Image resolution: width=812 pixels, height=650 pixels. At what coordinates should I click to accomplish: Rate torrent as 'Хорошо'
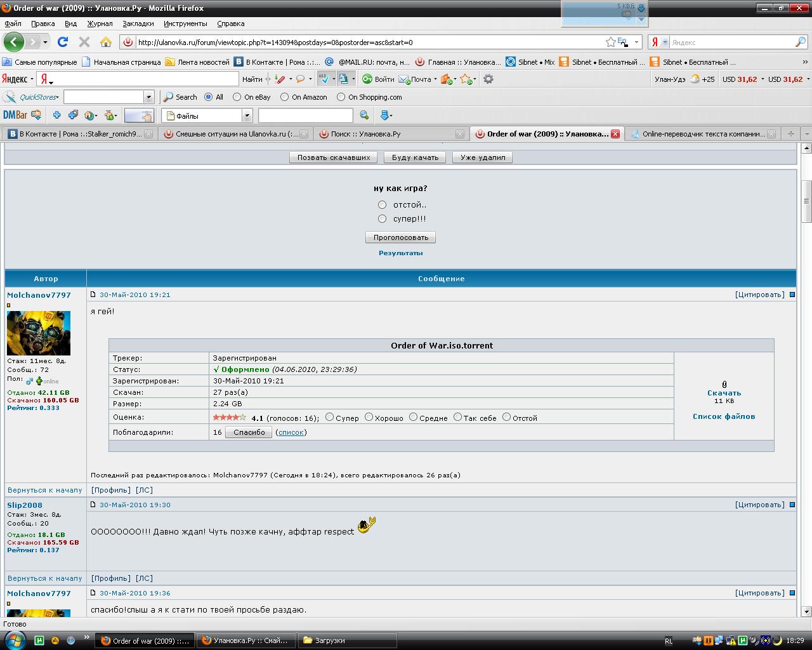pyautogui.click(x=369, y=417)
